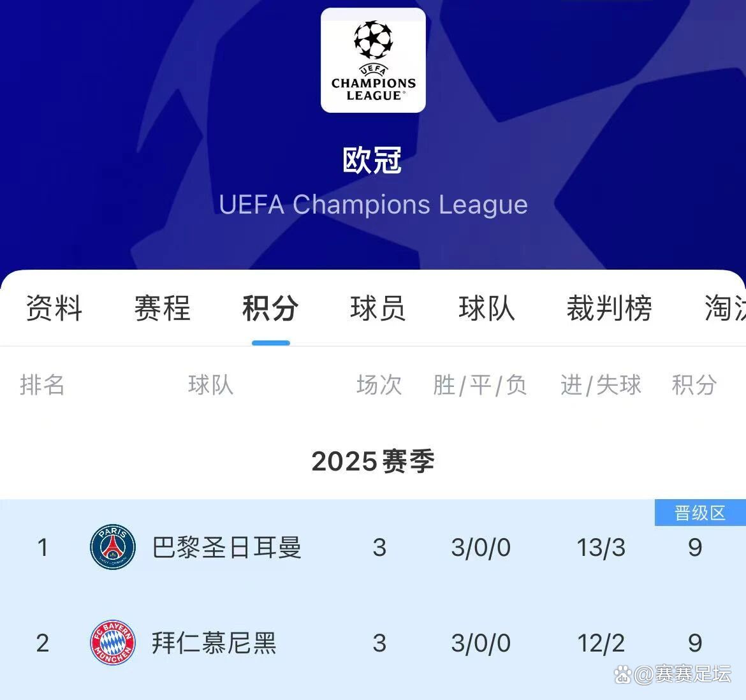Screen dimensions: 746x700
Task: Open the 球员 tab
Action: [378, 309]
